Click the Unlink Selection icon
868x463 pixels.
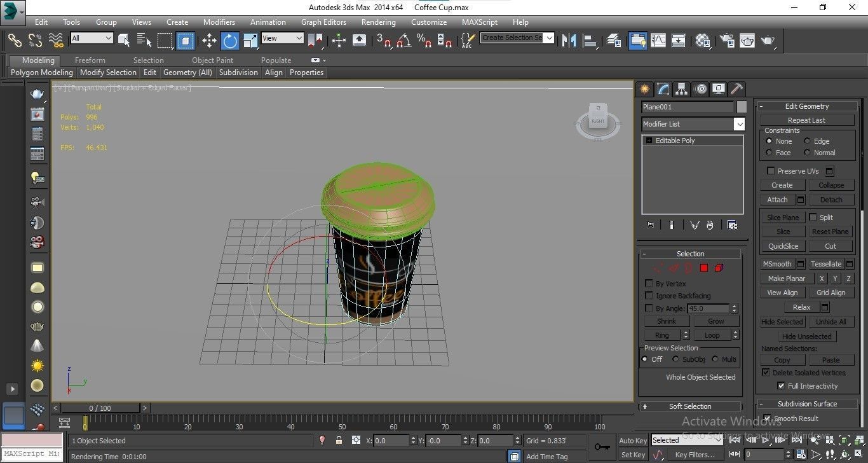click(35, 40)
